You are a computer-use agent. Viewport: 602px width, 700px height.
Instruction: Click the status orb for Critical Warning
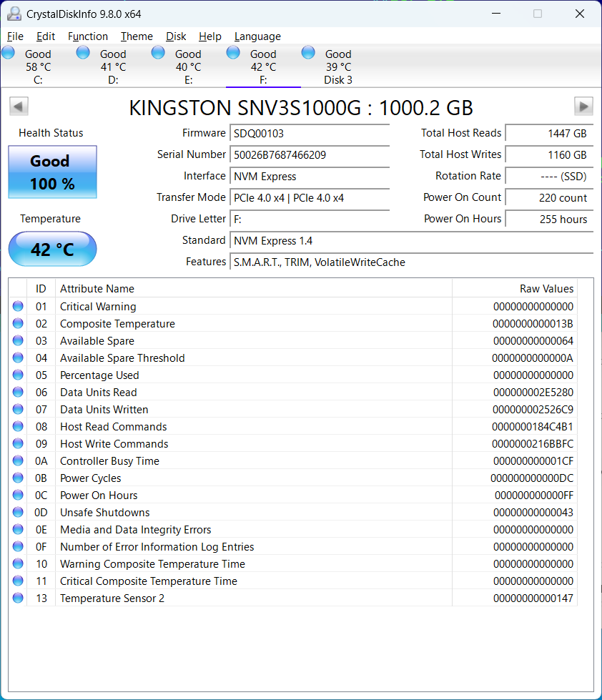tap(18, 306)
